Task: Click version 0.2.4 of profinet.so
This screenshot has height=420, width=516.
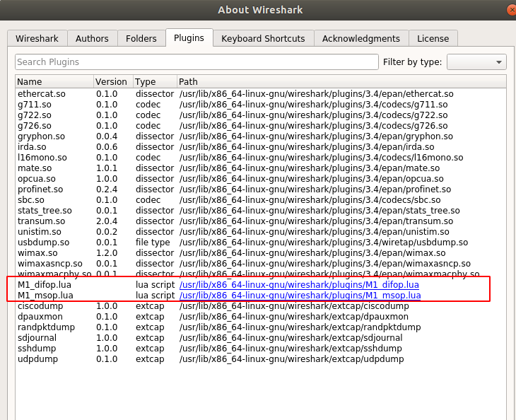Action: click(x=107, y=189)
